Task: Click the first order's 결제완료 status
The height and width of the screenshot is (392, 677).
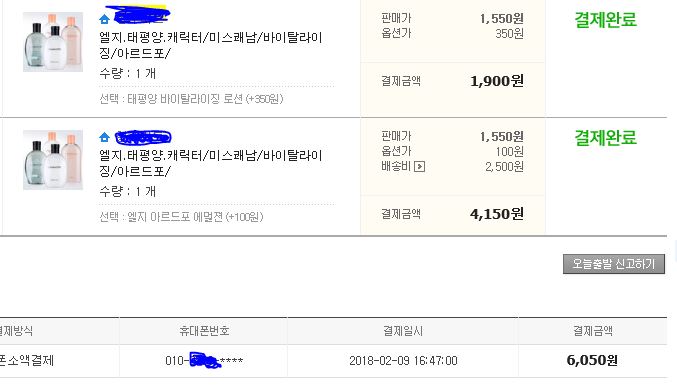Action: tap(605, 19)
